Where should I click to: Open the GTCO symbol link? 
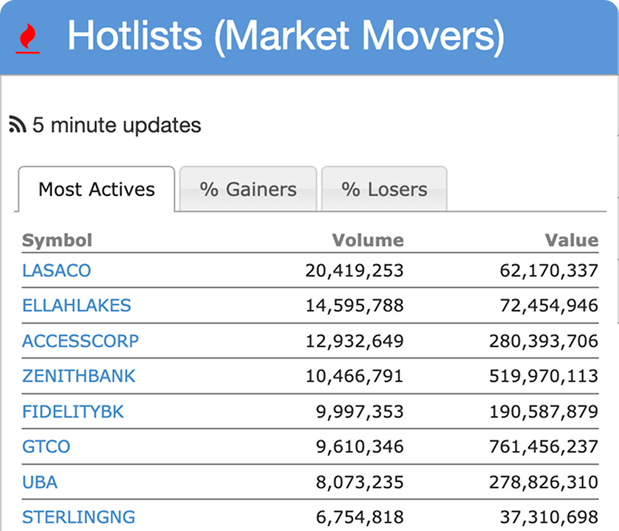[x=46, y=447]
